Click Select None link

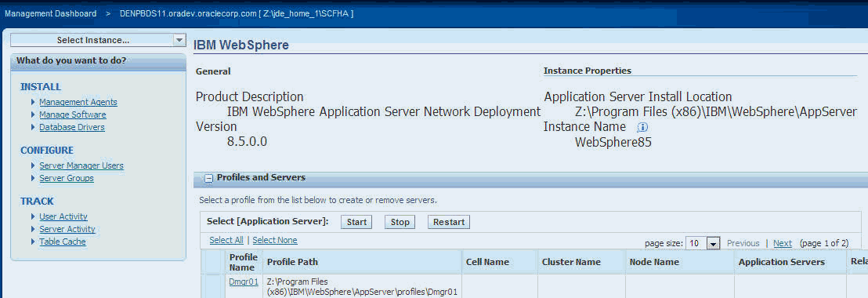point(274,241)
